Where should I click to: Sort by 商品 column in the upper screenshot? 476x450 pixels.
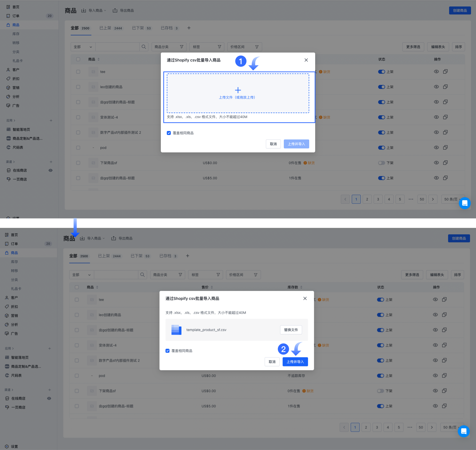point(99,59)
